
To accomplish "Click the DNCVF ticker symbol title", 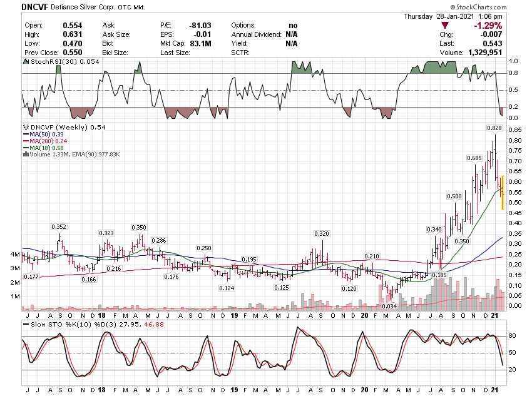I will point(35,7).
